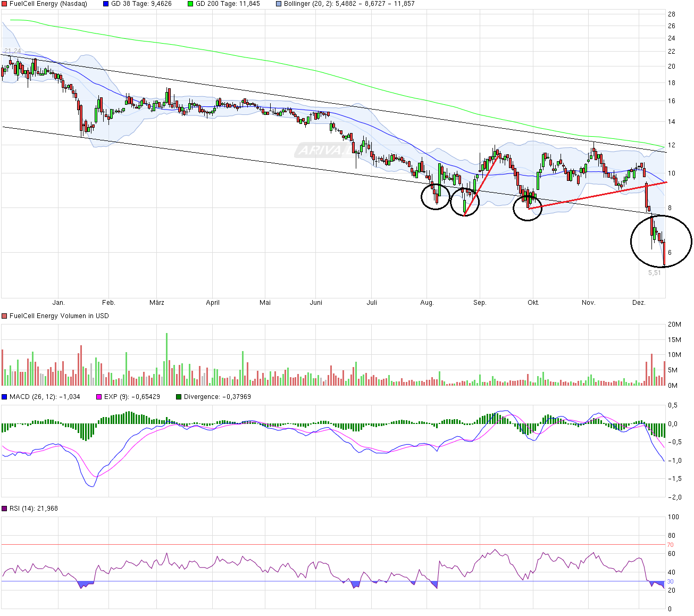Click the 'RSI (14): 21,968' label

[34, 509]
